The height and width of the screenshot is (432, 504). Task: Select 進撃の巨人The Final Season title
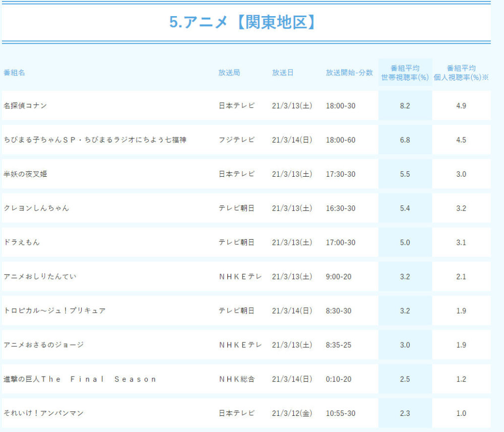click(80, 379)
